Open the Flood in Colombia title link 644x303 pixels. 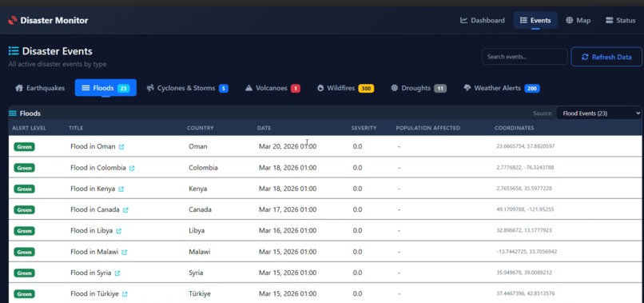(x=98, y=168)
